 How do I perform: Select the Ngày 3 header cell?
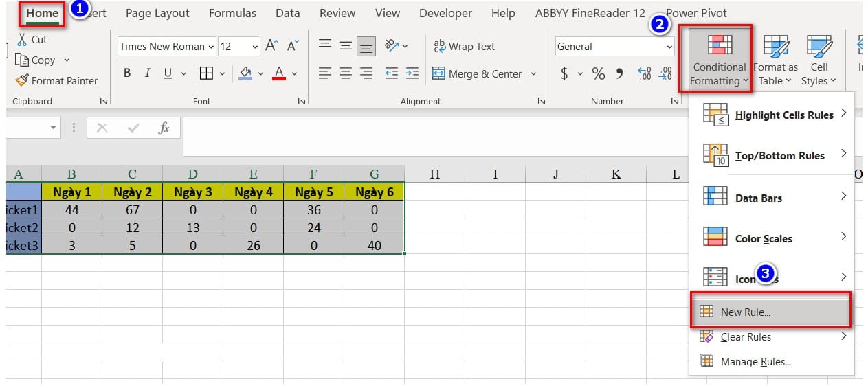tap(192, 192)
